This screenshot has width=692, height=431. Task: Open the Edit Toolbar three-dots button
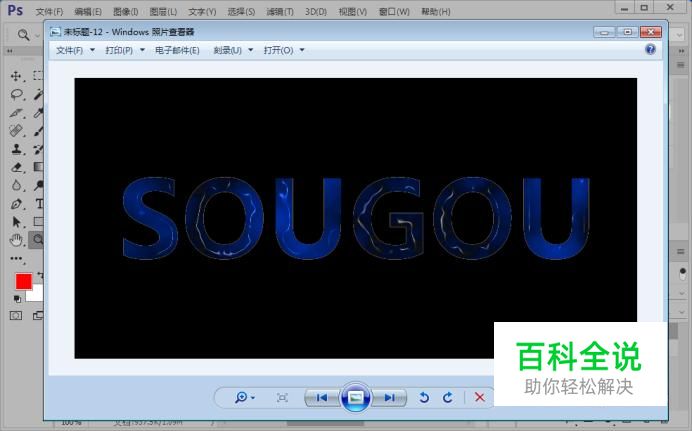tap(16, 259)
